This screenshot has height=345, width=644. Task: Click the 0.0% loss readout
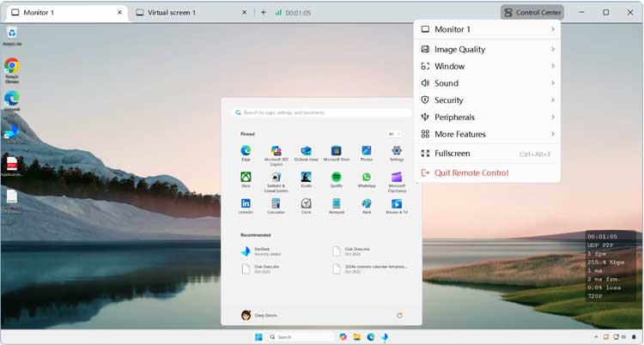coord(604,287)
